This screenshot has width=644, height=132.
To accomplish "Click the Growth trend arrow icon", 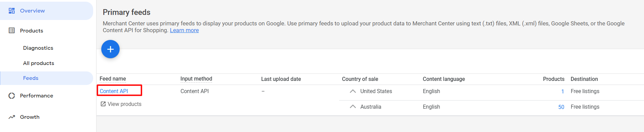I will pos(12,117).
